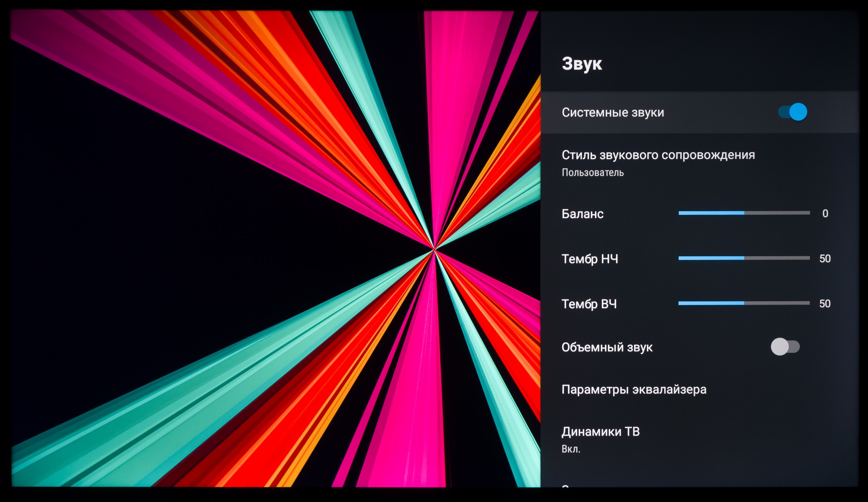
Task: Click the Баланс slider track
Action: pyautogui.click(x=744, y=213)
